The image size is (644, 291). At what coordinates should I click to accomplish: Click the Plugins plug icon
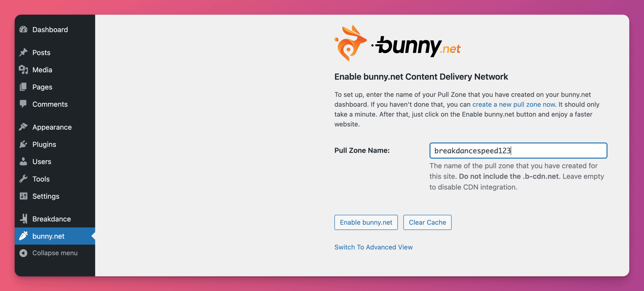pyautogui.click(x=23, y=144)
